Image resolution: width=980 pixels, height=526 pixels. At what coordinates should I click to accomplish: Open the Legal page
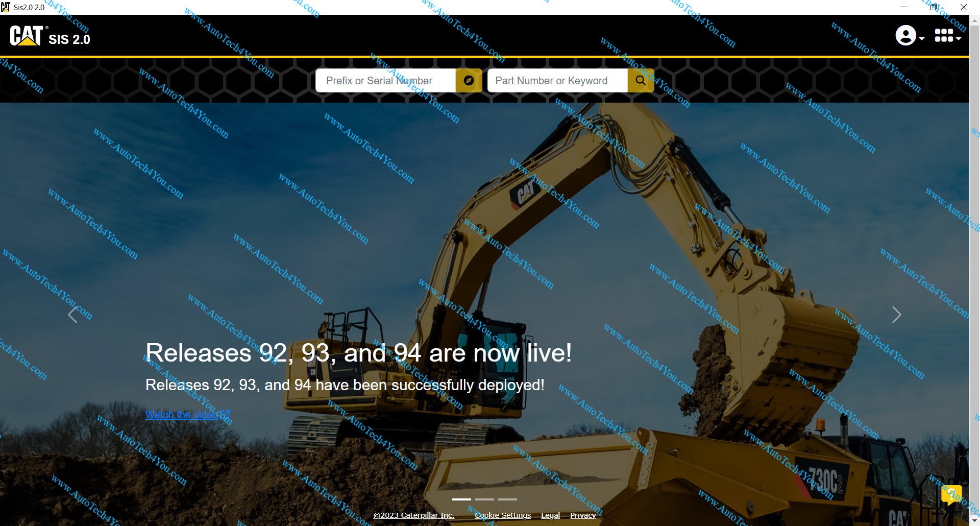(x=550, y=515)
